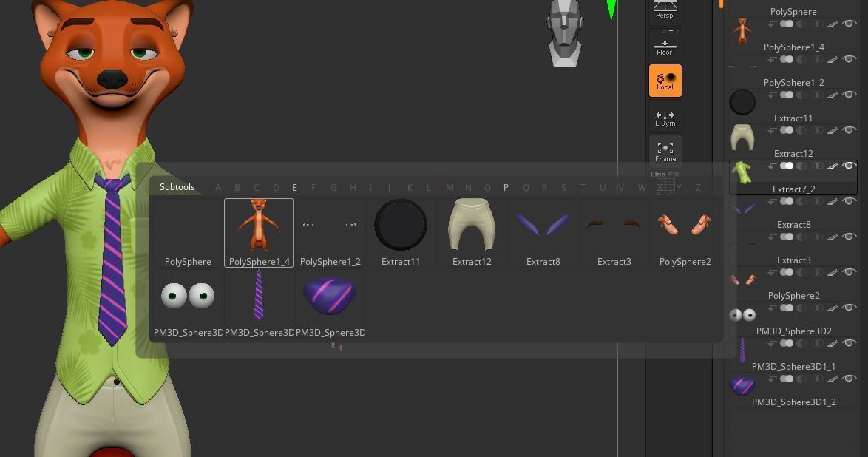Viewport: 868px width, 457px height.
Task: Select PolySphere item in subtools popup
Action: tap(188, 233)
